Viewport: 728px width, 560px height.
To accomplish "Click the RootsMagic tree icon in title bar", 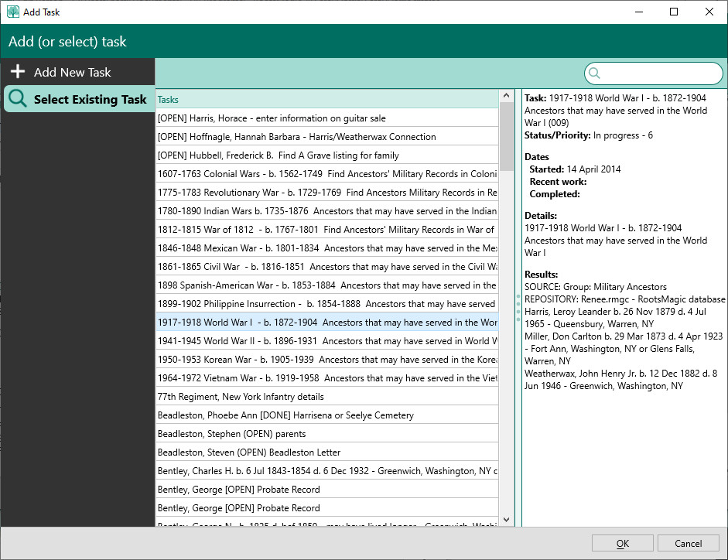I will (12, 12).
